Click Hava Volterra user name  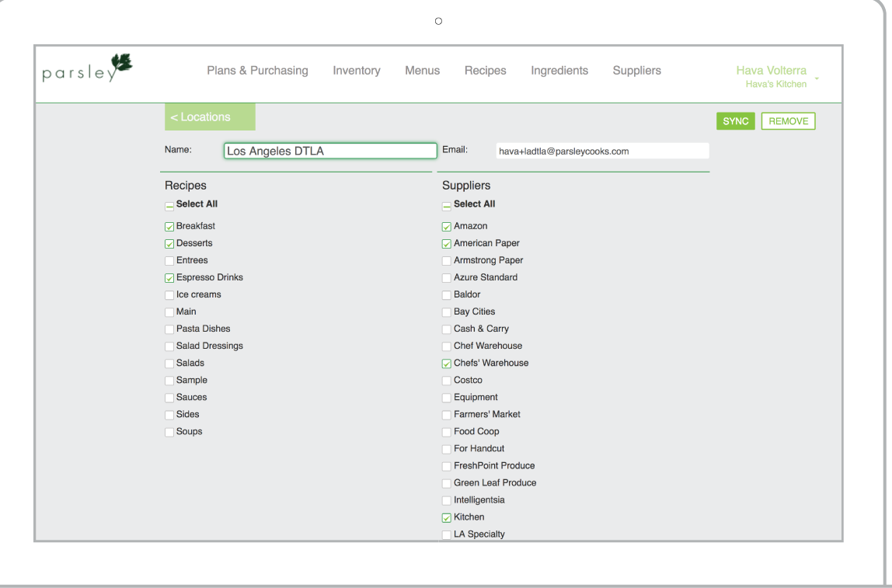point(771,71)
